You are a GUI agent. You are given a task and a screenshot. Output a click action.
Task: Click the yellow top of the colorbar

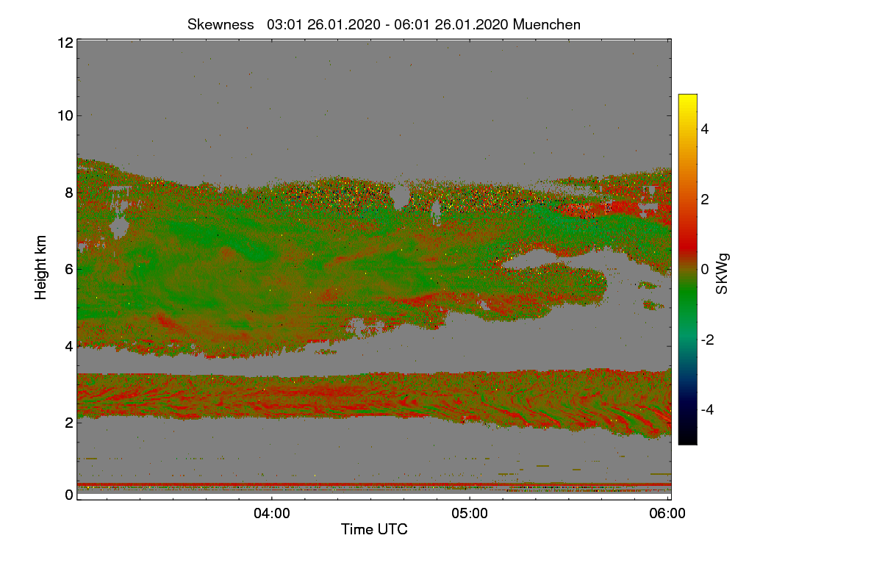[687, 101]
